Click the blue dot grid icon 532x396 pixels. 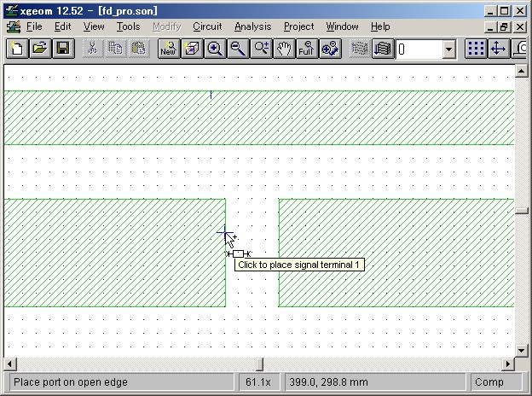tap(476, 49)
